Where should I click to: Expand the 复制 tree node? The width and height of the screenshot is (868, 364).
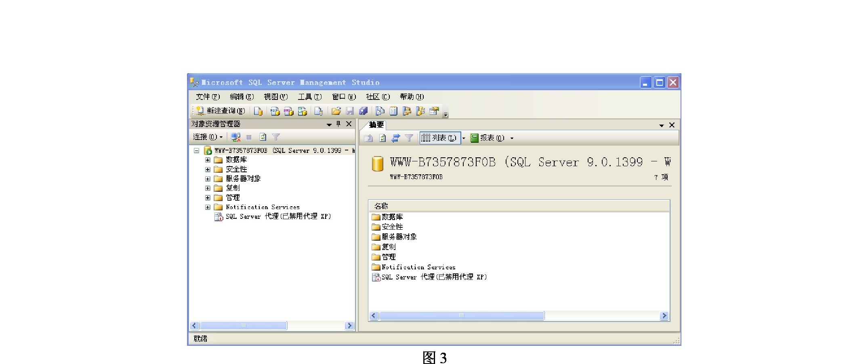pos(208,188)
